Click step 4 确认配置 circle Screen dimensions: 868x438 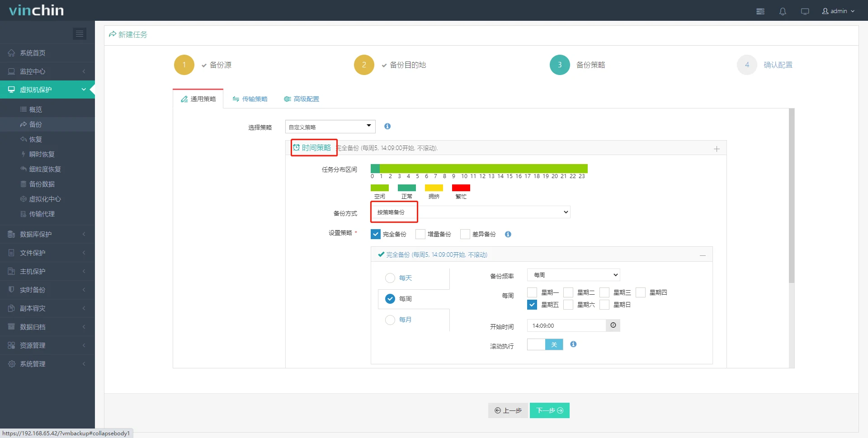click(x=747, y=65)
